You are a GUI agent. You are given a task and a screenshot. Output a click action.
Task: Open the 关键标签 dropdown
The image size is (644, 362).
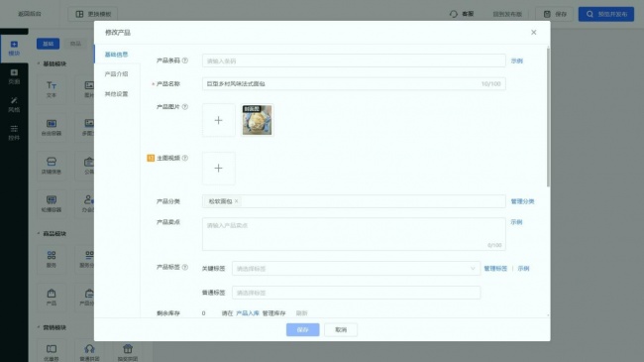tap(356, 268)
